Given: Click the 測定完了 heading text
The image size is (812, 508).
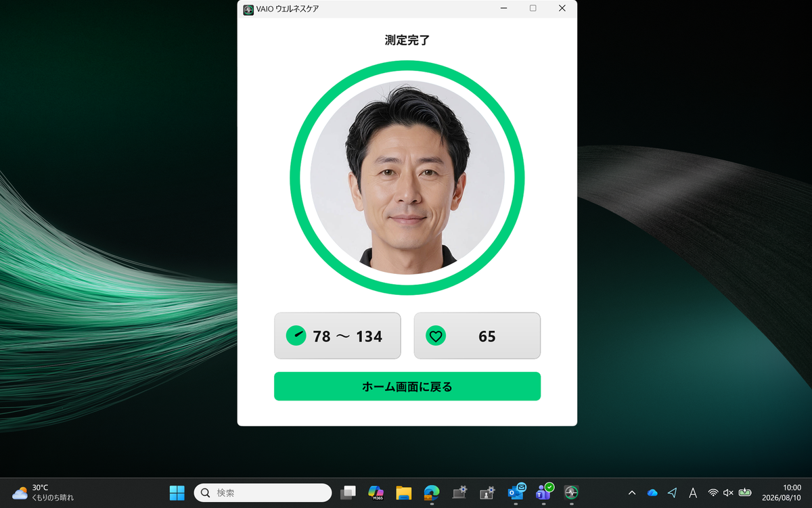Looking at the screenshot, I should (x=407, y=40).
